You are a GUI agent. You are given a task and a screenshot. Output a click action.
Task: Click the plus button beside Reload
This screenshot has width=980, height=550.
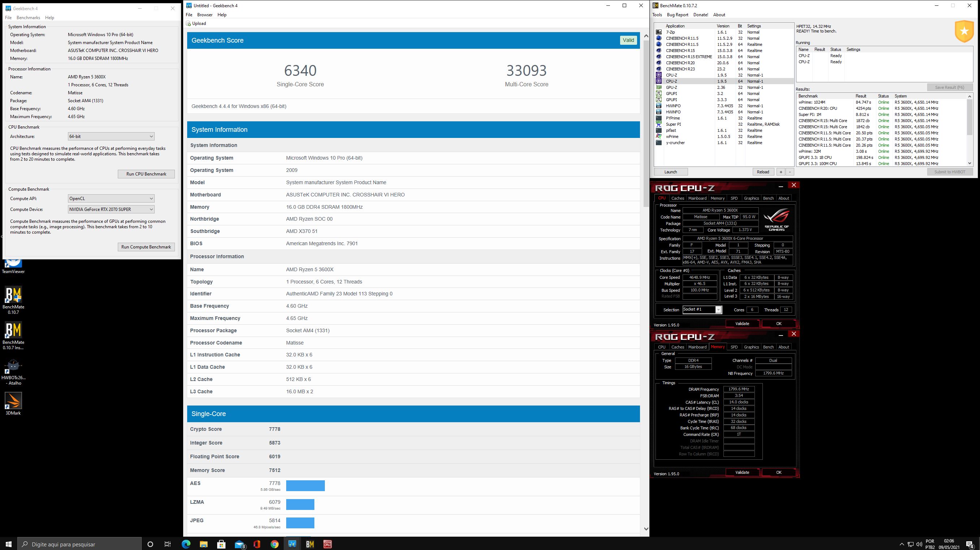(781, 172)
